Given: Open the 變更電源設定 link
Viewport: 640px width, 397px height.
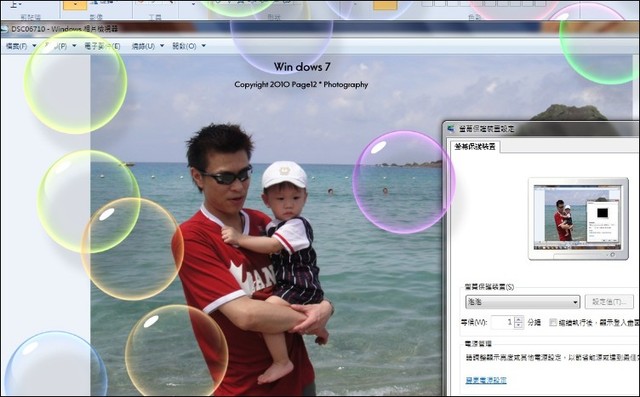Looking at the screenshot, I should [486, 380].
